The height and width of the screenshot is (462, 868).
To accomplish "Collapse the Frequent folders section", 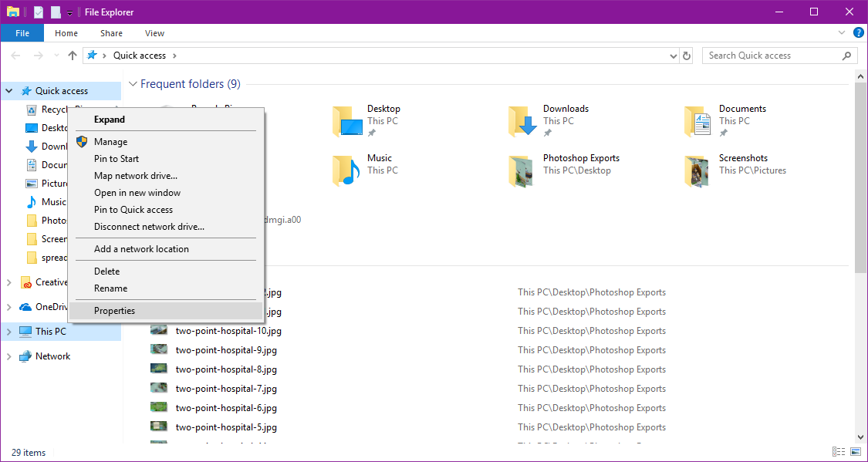I will (x=133, y=83).
